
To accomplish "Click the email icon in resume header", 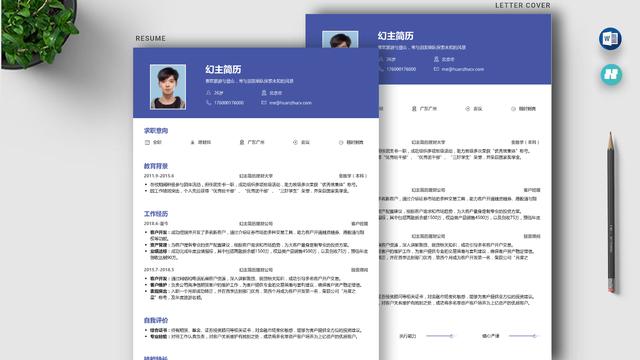I will click(264, 103).
